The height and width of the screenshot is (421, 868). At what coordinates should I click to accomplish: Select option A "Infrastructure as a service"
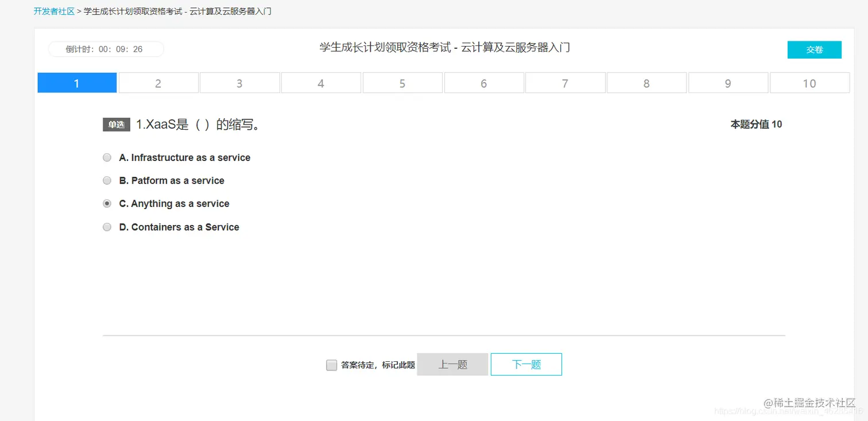click(x=107, y=157)
